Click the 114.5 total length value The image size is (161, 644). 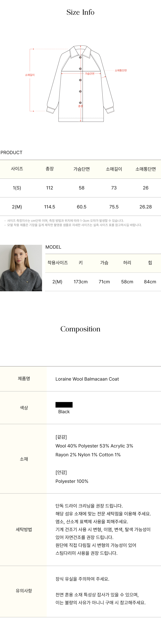pos(50,207)
